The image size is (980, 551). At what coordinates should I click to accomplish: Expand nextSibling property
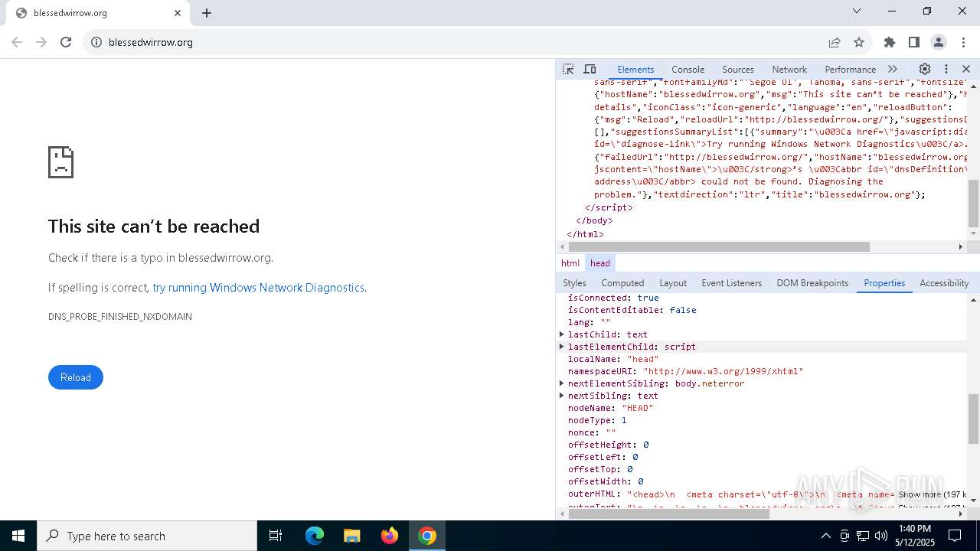[561, 396]
